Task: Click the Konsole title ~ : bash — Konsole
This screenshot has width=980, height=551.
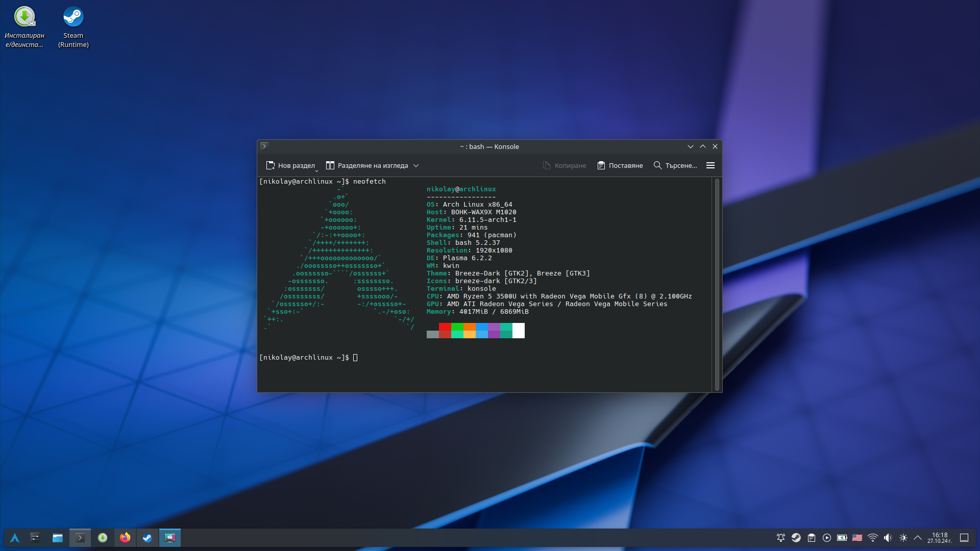Action: (489, 146)
